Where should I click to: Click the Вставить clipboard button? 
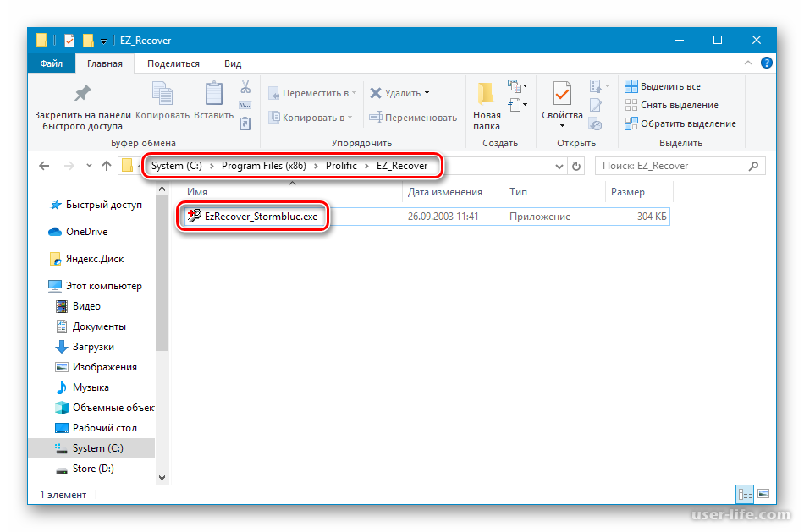tap(214, 101)
